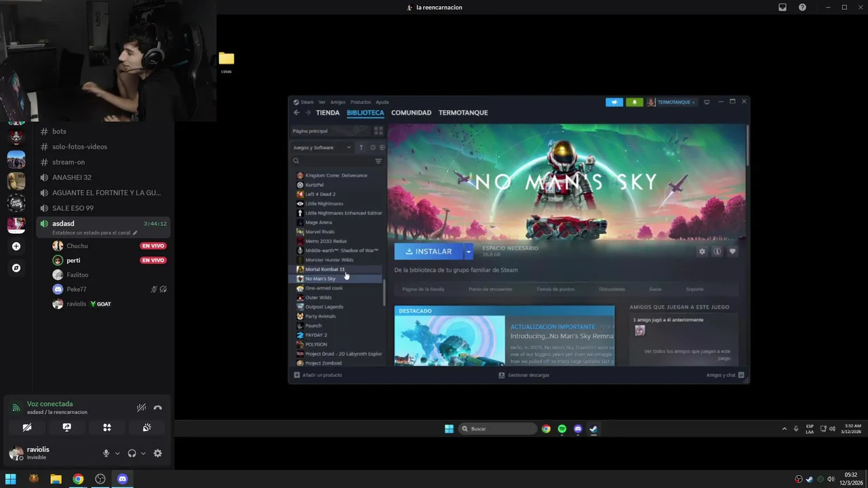The image size is (868, 488).
Task: Open Página de la tienda link
Action: (x=423, y=289)
